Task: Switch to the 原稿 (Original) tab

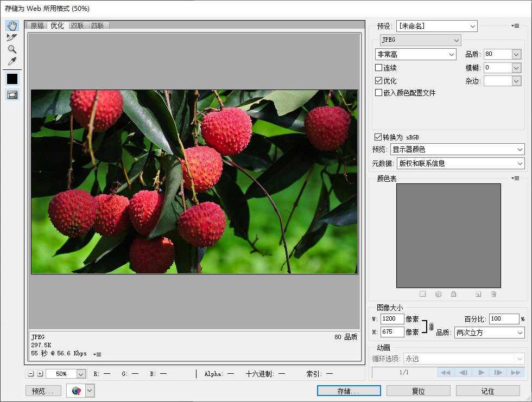Action: [37, 25]
